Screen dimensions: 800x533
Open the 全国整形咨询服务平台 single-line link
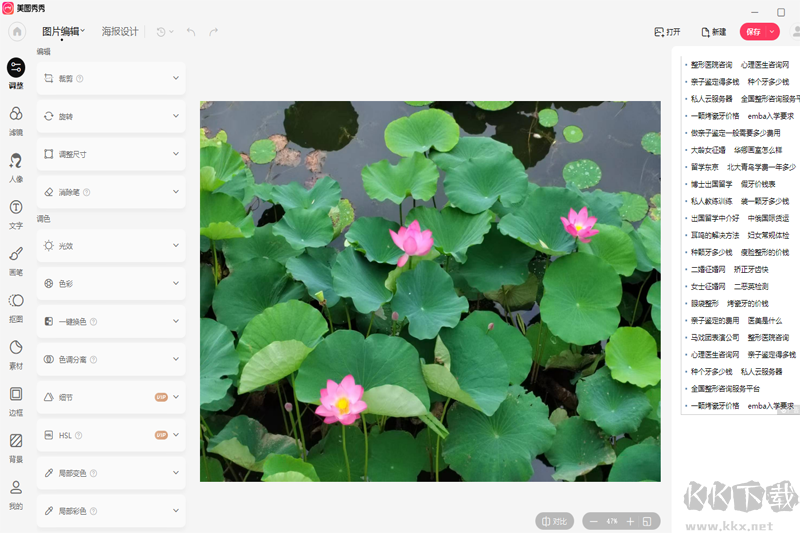point(725,389)
